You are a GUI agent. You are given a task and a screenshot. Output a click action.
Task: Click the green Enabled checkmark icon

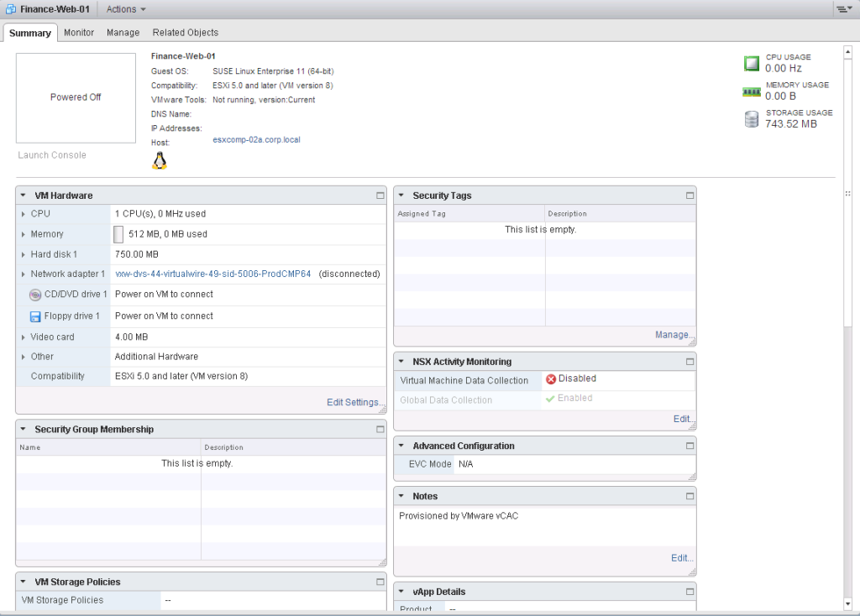(x=550, y=399)
